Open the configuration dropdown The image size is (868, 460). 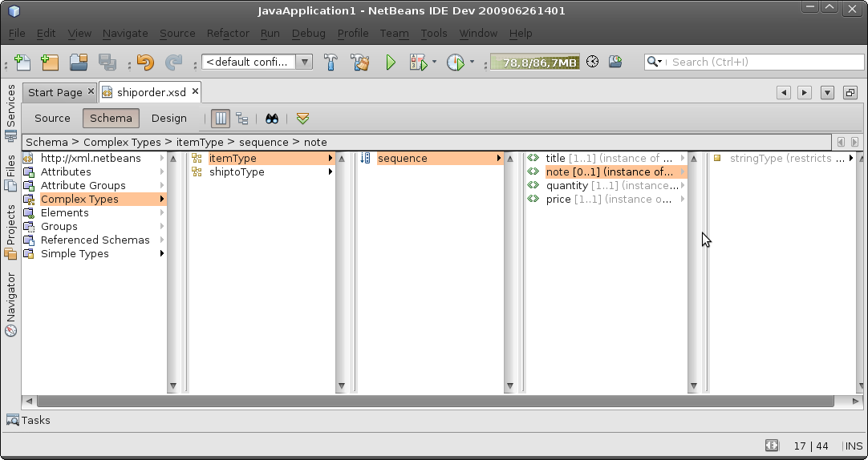tap(305, 62)
